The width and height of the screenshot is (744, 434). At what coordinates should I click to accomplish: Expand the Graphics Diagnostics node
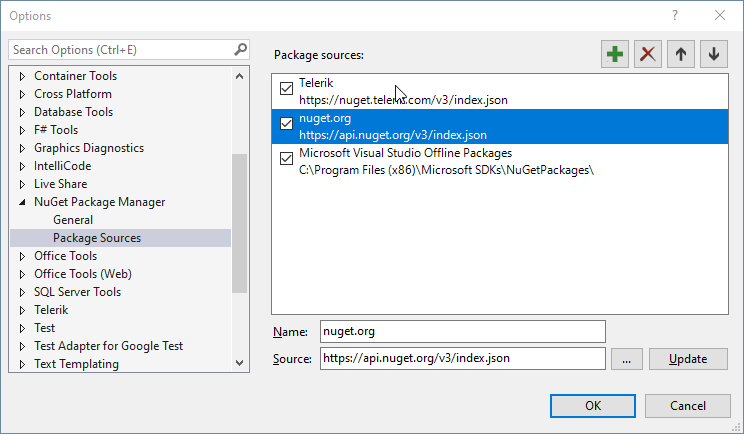point(22,148)
